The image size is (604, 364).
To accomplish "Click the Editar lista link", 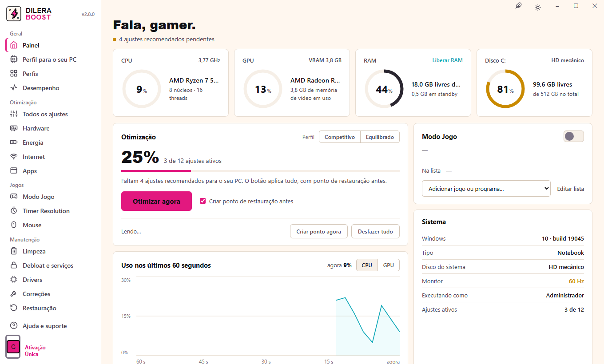I will 571,189.
